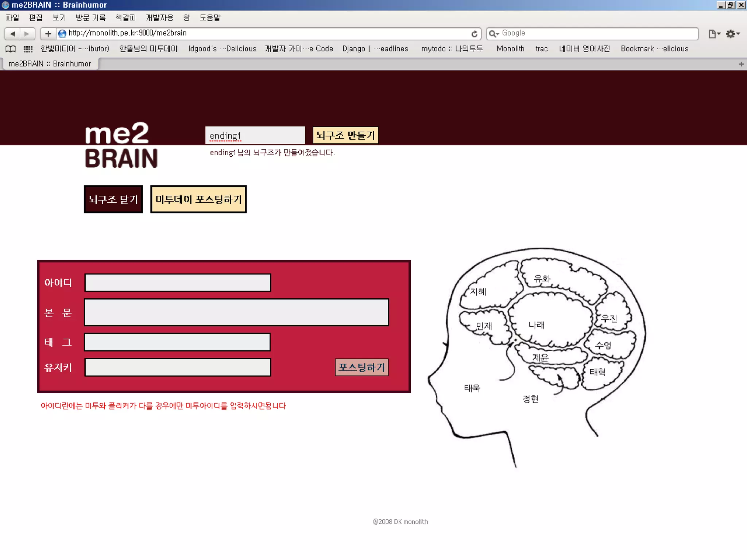Click the me2 BRAIN logo
The image size is (747, 560).
(x=121, y=145)
